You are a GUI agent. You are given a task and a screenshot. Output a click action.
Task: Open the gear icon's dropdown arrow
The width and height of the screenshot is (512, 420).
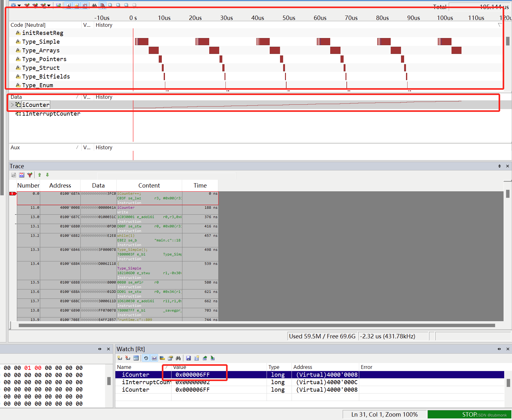click(x=19, y=6)
